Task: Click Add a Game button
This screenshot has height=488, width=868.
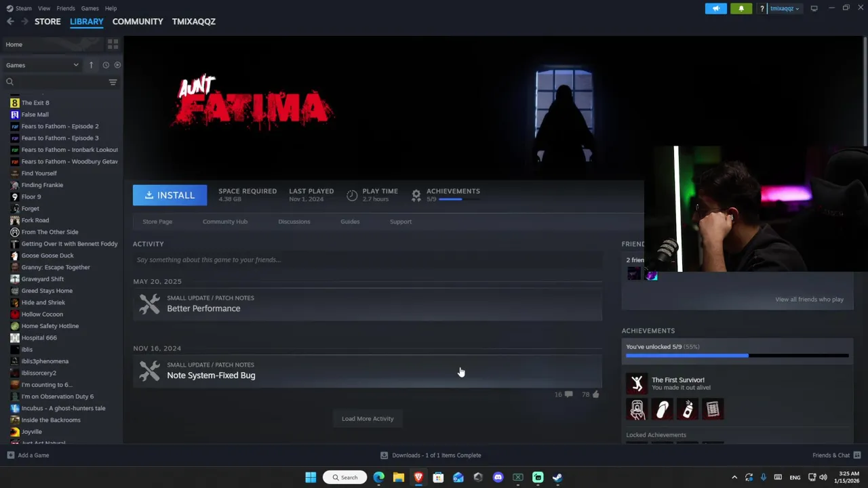Action: pos(28,455)
